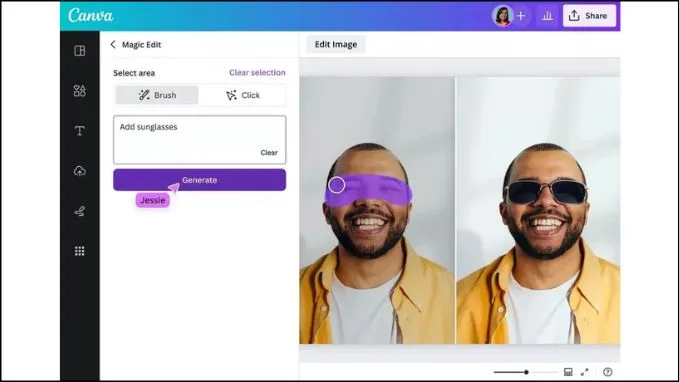Switch selection mode to Click
This screenshot has width=680, height=382.
coord(243,95)
